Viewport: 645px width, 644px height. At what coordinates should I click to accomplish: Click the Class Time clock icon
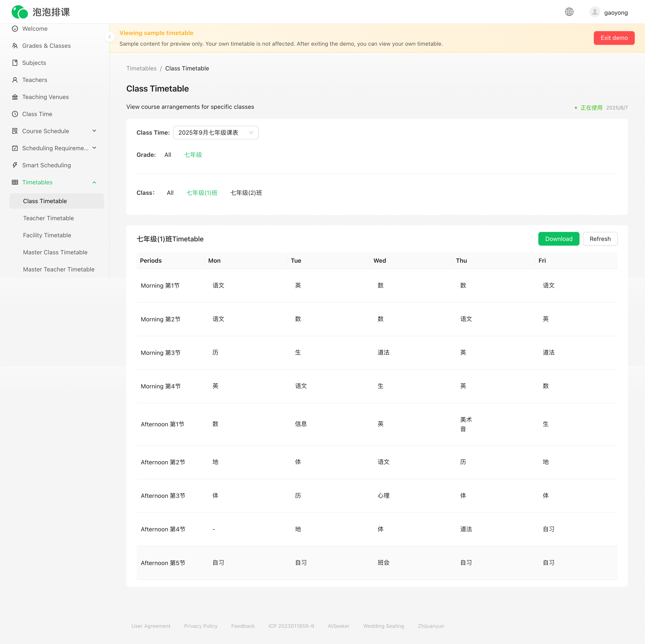pyautogui.click(x=15, y=114)
